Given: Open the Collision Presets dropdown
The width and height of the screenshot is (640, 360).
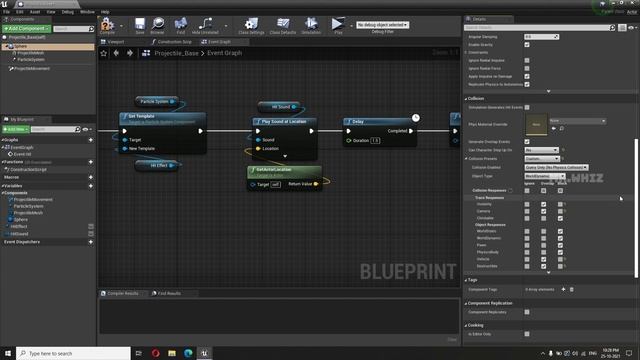Looking at the screenshot, I should (x=541, y=159).
